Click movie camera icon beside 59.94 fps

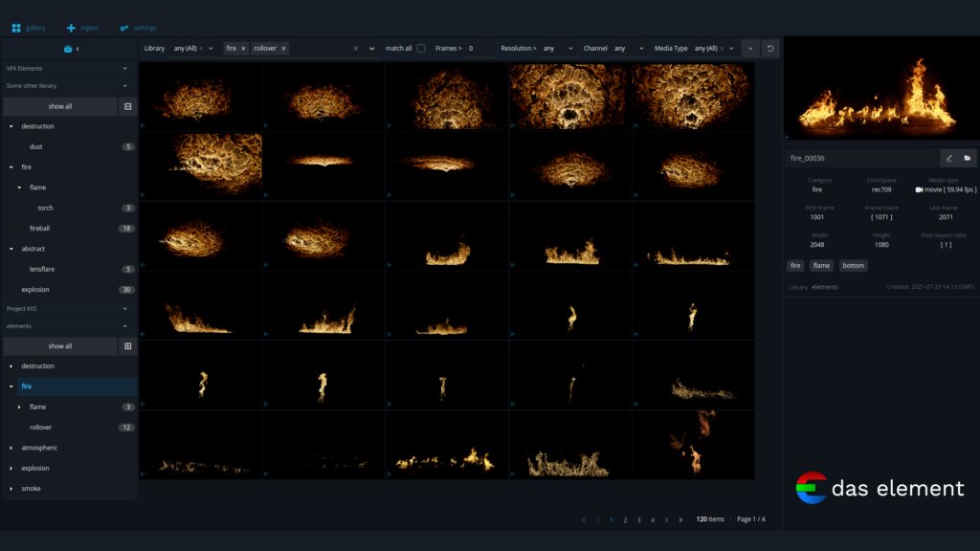click(x=919, y=190)
